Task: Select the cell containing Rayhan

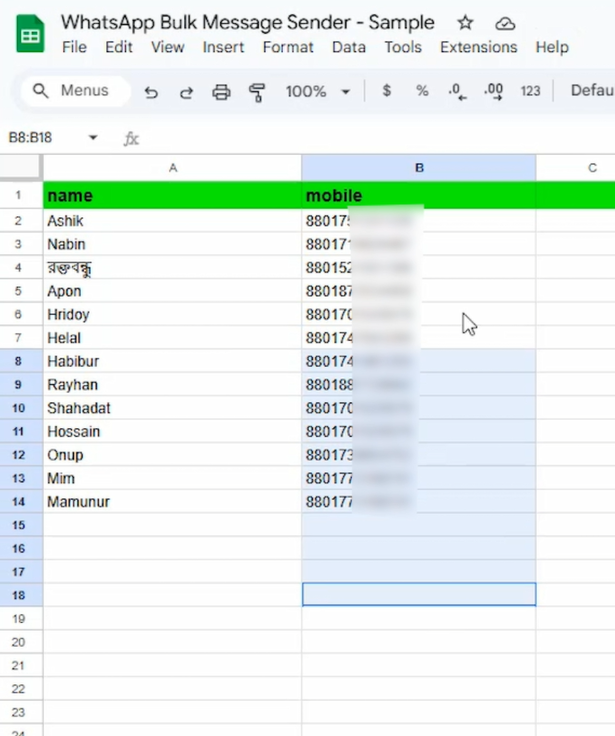Action: (x=172, y=384)
